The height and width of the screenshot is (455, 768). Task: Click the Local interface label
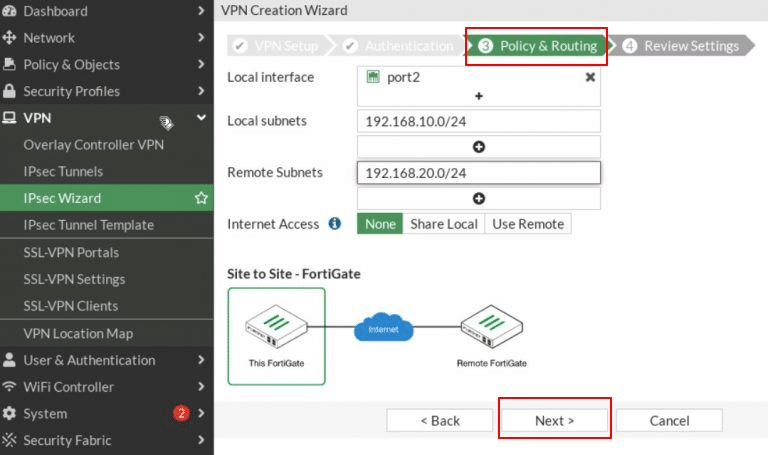(x=270, y=77)
